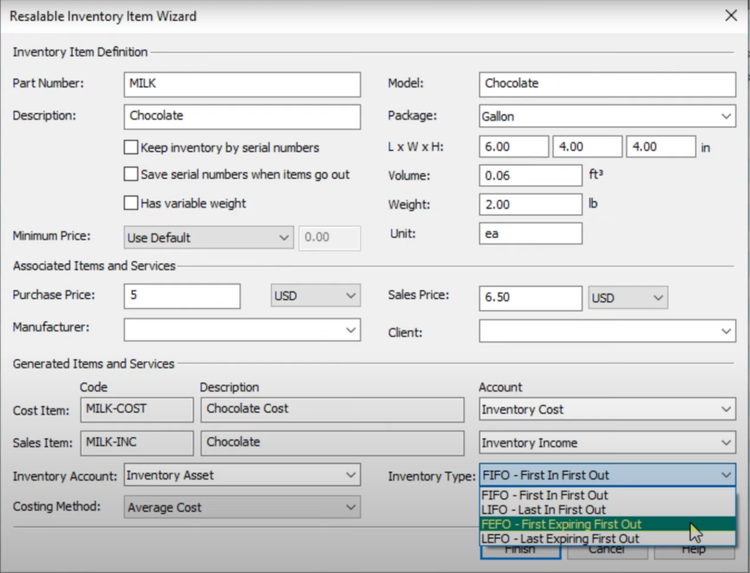
Task: Choose LIFO - Last In First Out option
Action: [x=543, y=510]
